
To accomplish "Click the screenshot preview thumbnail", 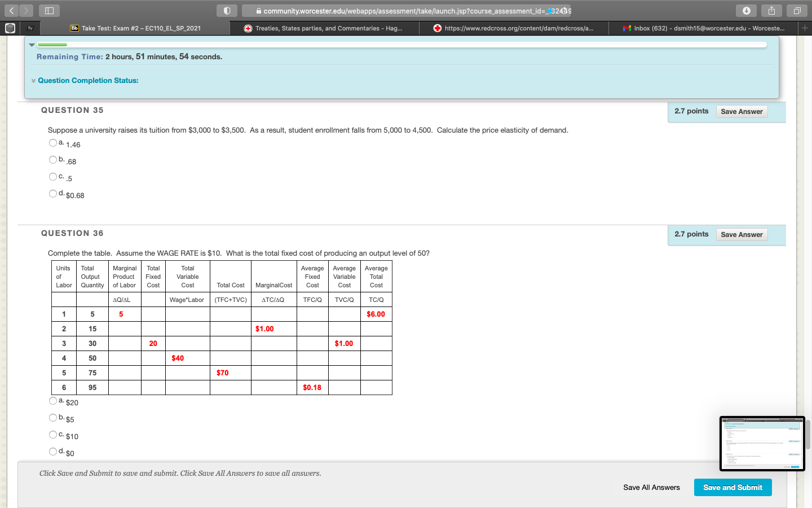I will tap(762, 444).
